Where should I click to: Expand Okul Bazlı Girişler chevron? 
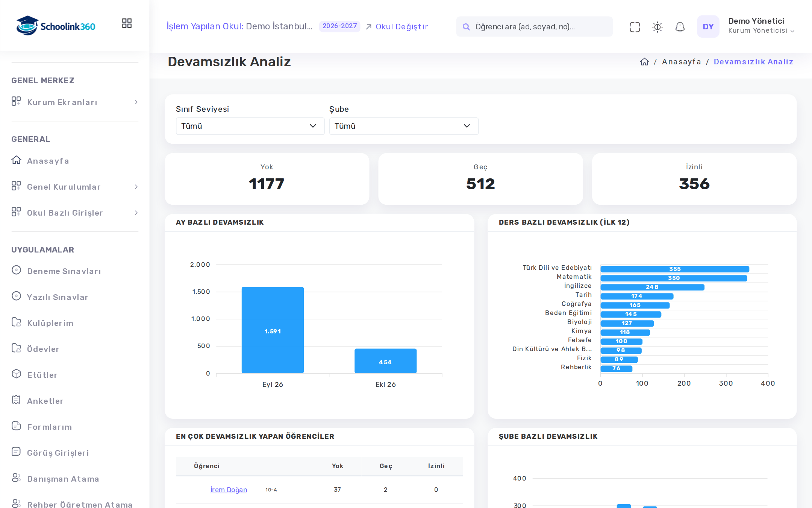coord(136,213)
